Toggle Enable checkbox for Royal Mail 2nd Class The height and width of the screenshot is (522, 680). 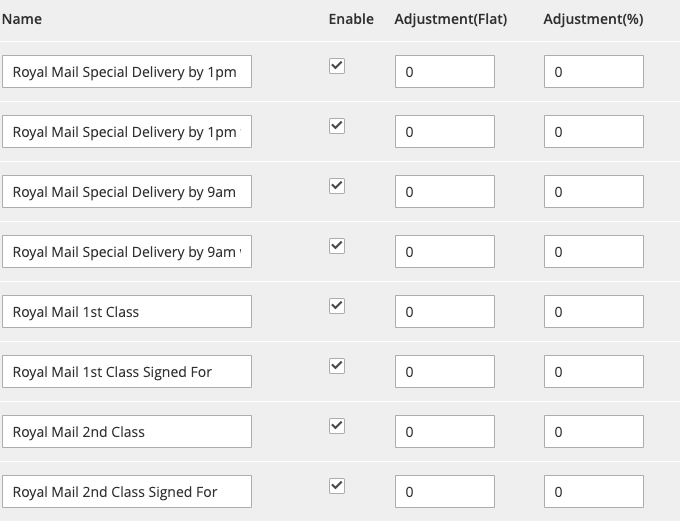click(x=337, y=426)
